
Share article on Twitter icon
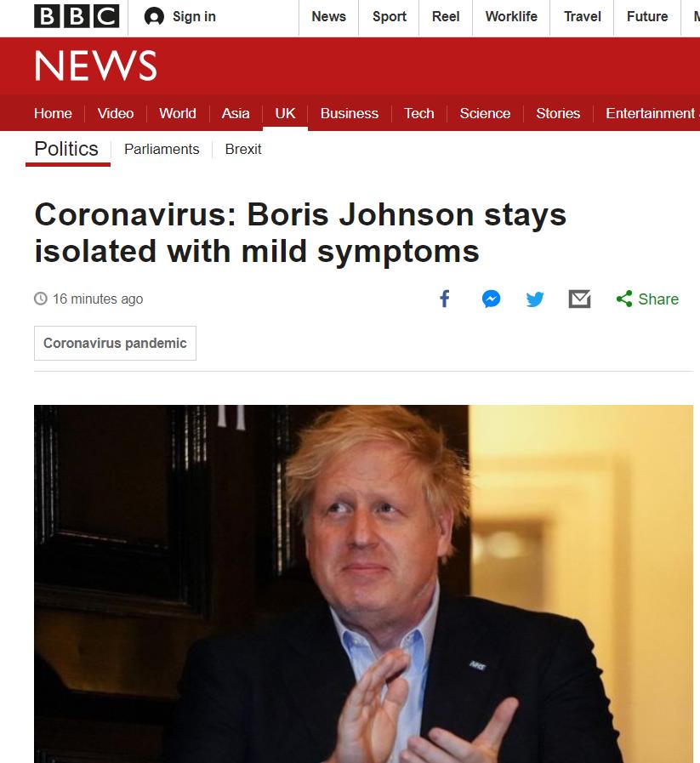click(535, 299)
